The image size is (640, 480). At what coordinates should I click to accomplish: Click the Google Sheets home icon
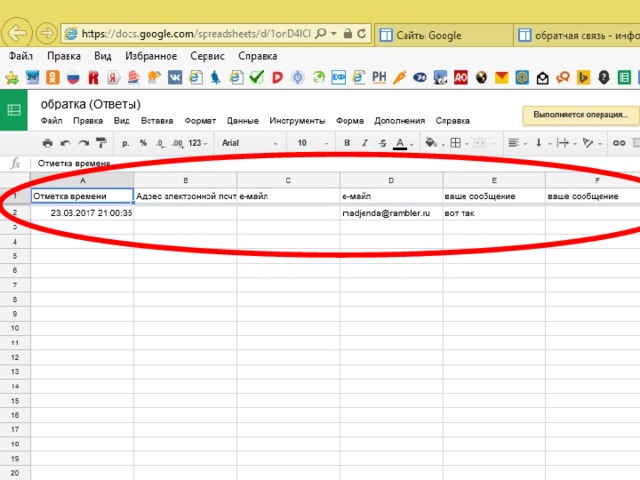coord(14,111)
